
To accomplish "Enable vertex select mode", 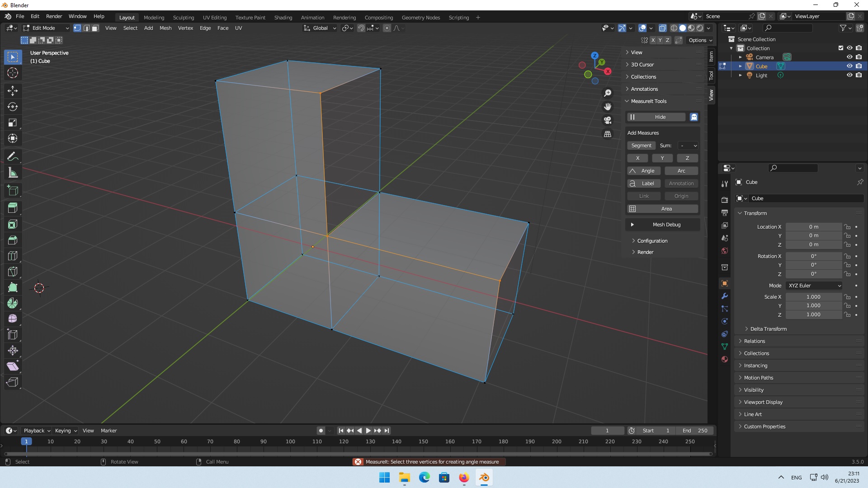I will [x=77, y=28].
